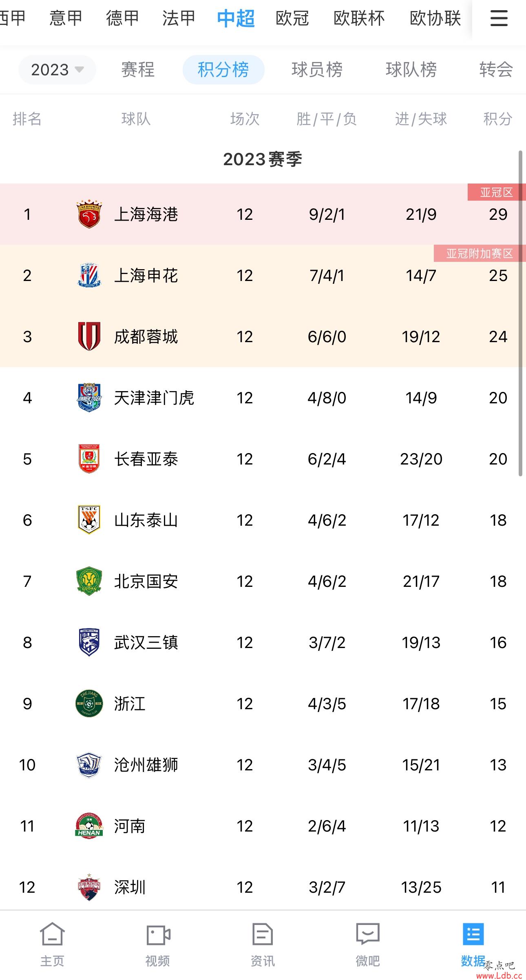Viewport: 526px width, 980px height.
Task: Click the vertical scrollbar on the right
Action: pos(520,313)
